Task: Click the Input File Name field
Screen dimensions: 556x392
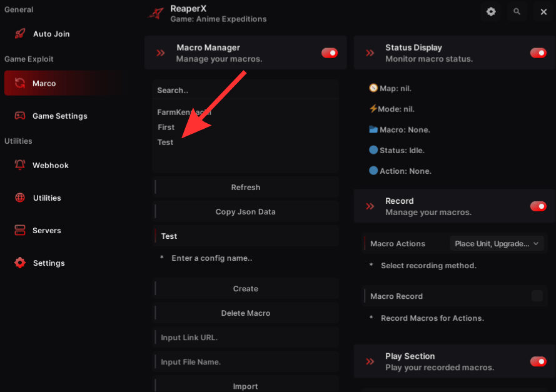Action: pyautogui.click(x=246, y=362)
